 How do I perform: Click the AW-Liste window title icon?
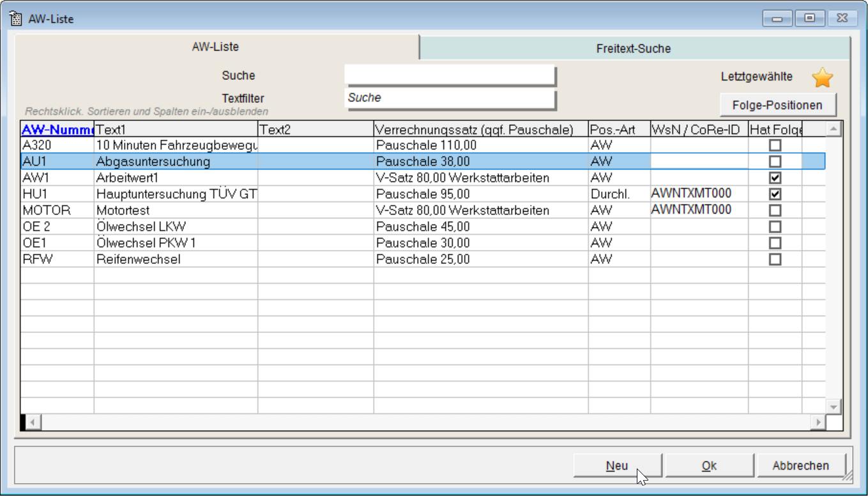15,19
